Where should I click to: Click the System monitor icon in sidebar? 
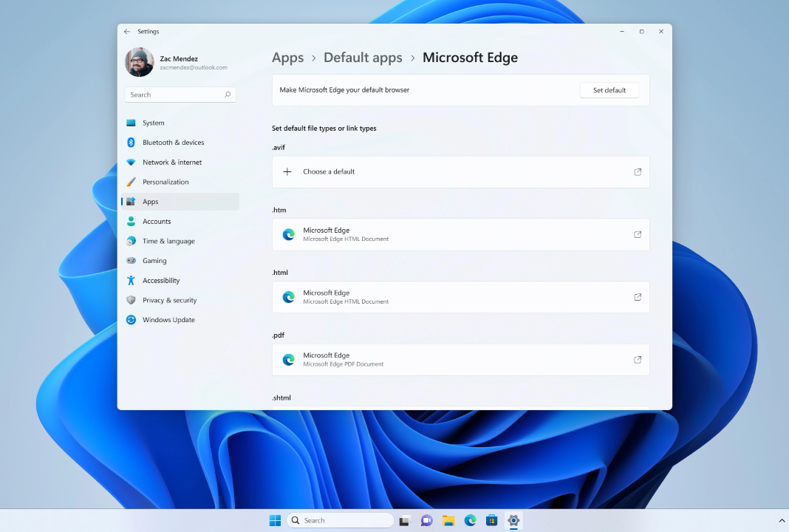(x=131, y=123)
